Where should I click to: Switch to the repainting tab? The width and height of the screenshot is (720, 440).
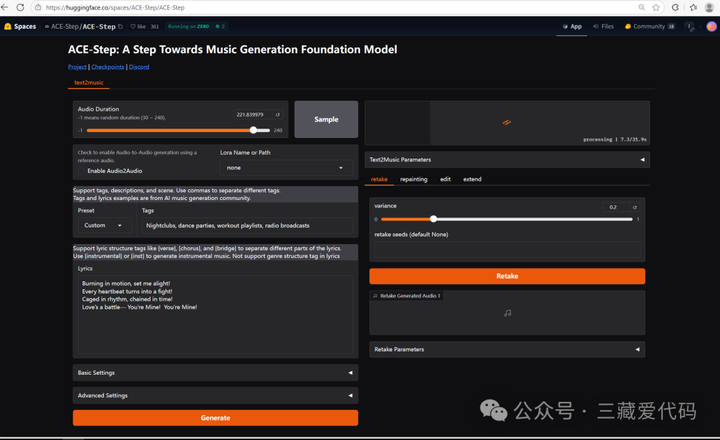click(413, 179)
